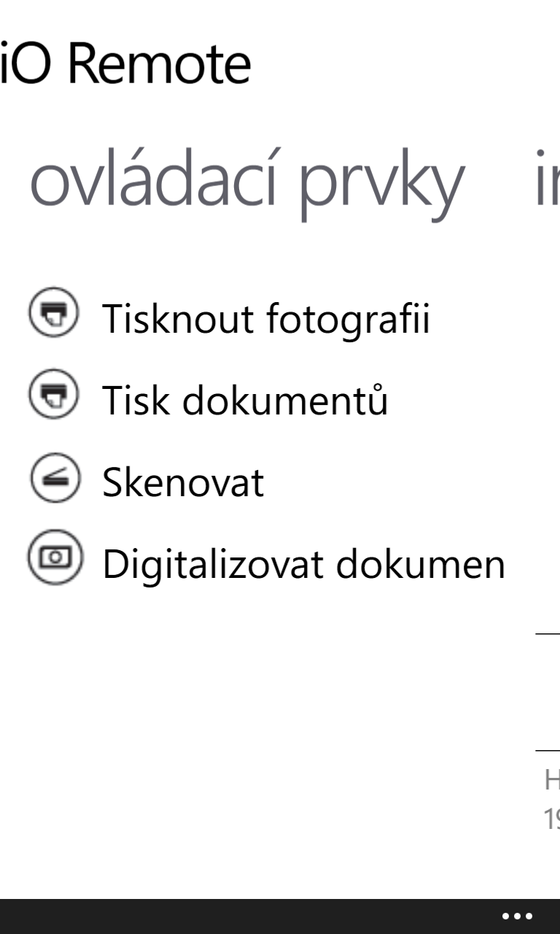Click the word "fotografii" in the first entry
Image resolution: width=560 pixels, height=934 pixels.
[x=347, y=320]
